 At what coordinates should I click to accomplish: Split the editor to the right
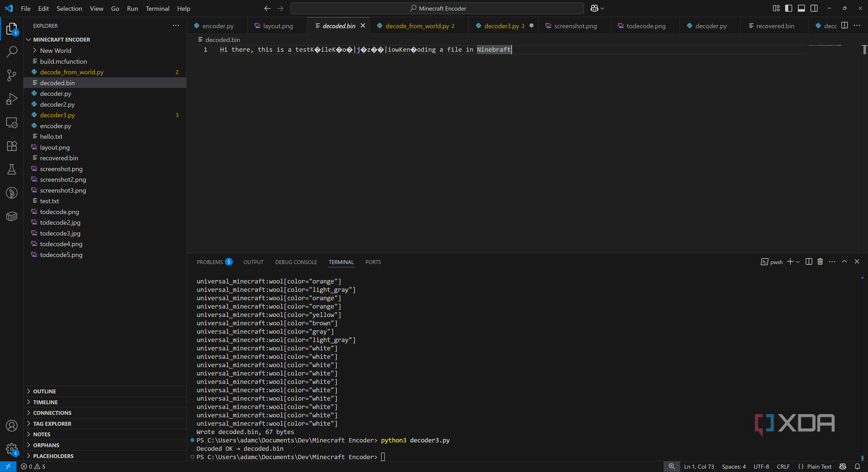tap(844, 25)
